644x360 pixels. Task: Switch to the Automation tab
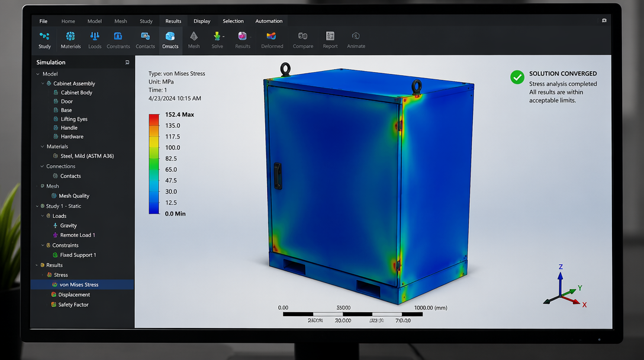click(x=269, y=21)
